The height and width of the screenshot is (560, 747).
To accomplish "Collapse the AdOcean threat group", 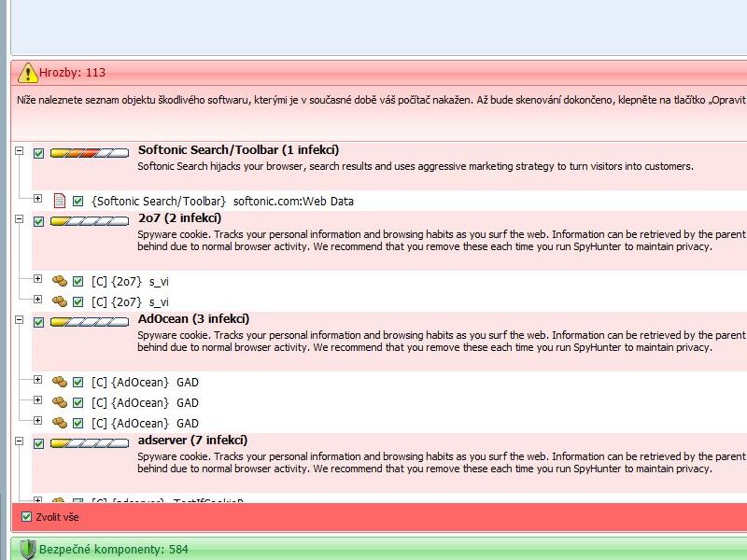I will pos(19,319).
